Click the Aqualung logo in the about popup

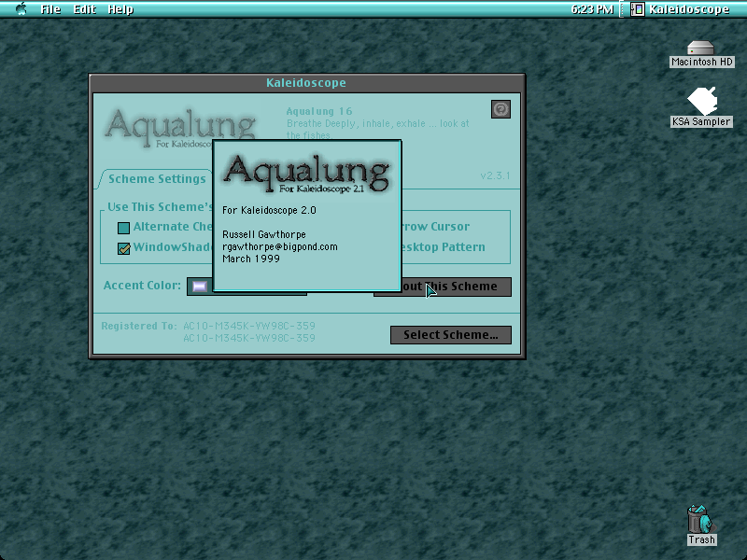coord(306,174)
